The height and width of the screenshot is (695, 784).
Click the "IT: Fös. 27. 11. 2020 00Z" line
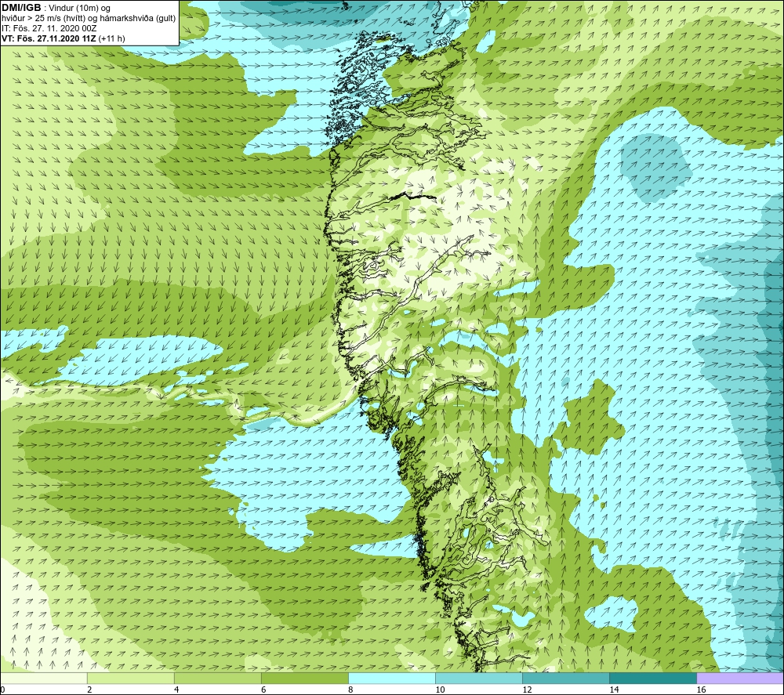49,28
